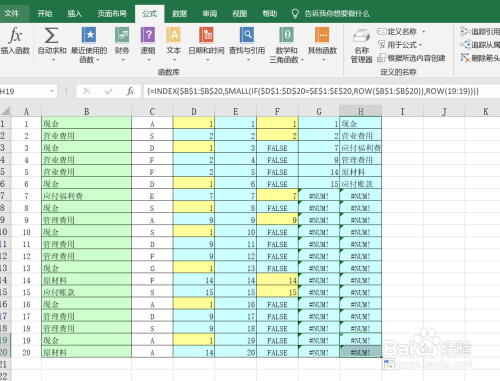
Task: Click the lightbulb Tell Me icon
Action: [295, 14]
